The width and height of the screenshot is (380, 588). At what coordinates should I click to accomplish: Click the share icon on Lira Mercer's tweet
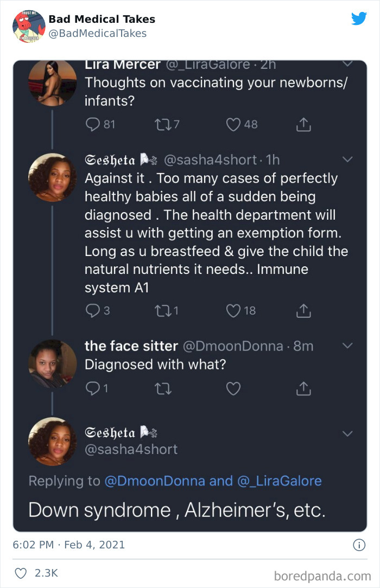tap(303, 124)
